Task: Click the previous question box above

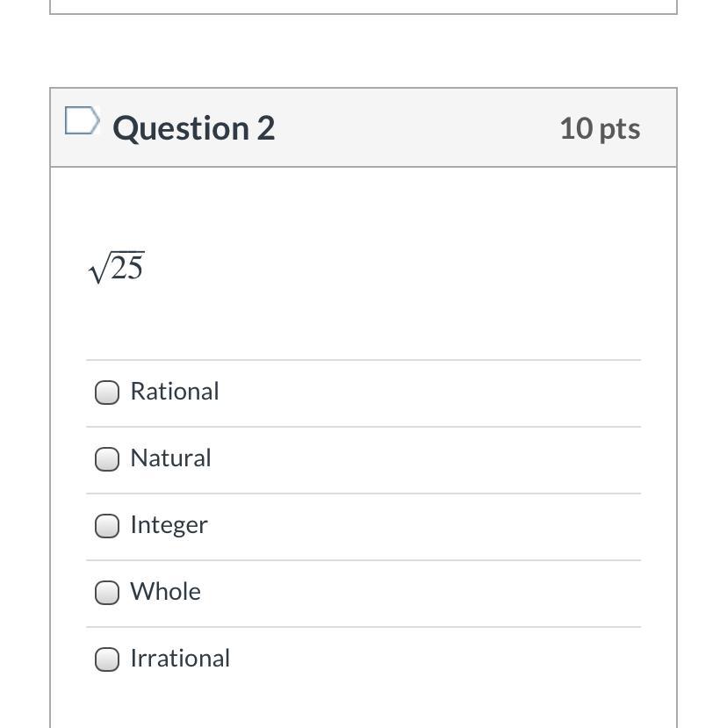Action: click(363, 7)
